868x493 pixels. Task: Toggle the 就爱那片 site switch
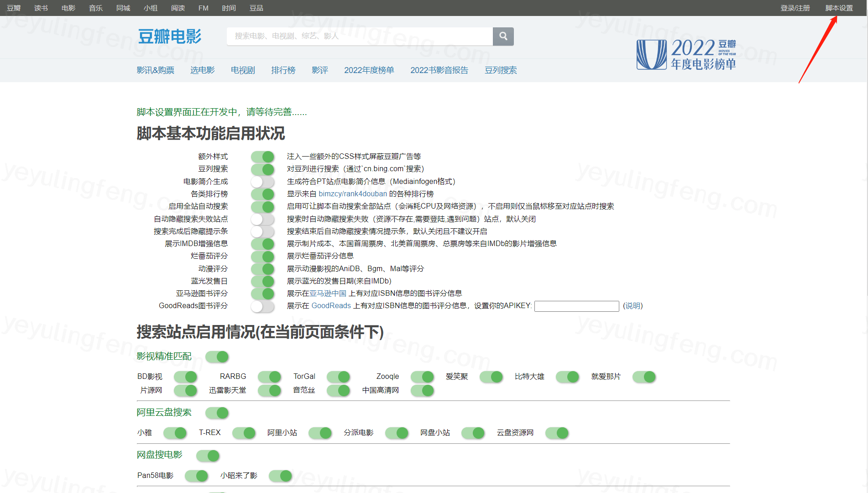coord(644,377)
